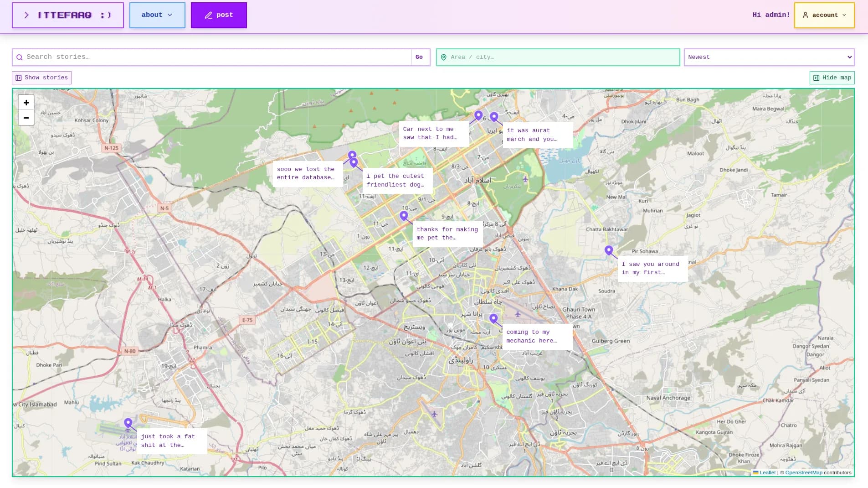
Task: Select the pin for "I saw you around" story
Action: pyautogui.click(x=609, y=250)
